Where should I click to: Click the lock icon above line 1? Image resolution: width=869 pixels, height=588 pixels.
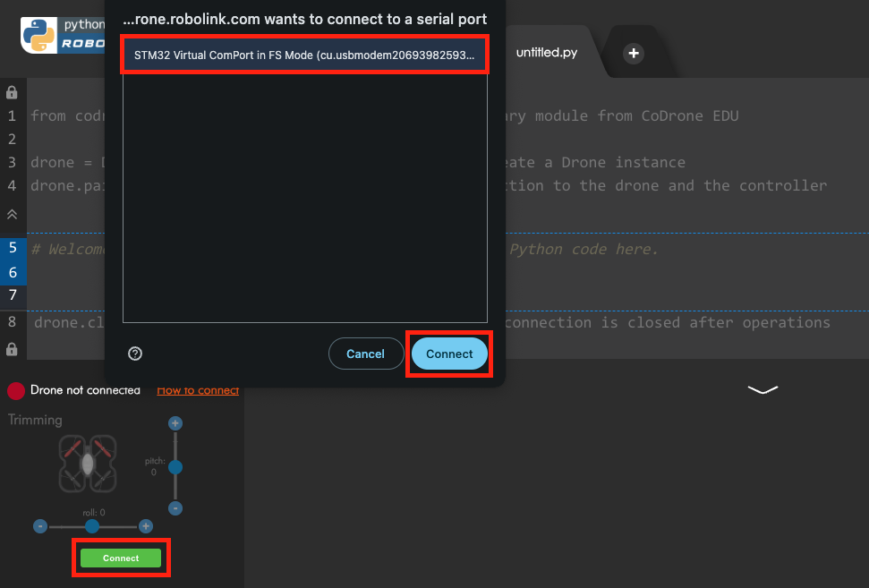coord(12,92)
